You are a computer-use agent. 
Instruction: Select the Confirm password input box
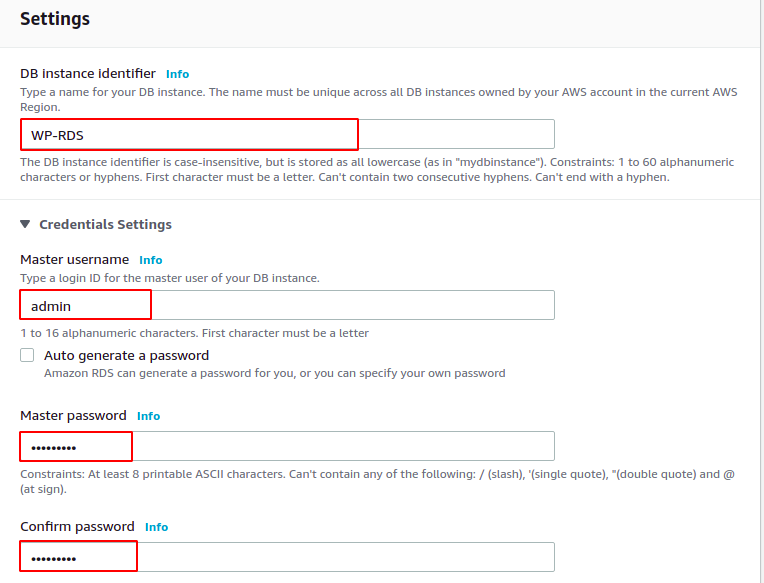coord(287,557)
